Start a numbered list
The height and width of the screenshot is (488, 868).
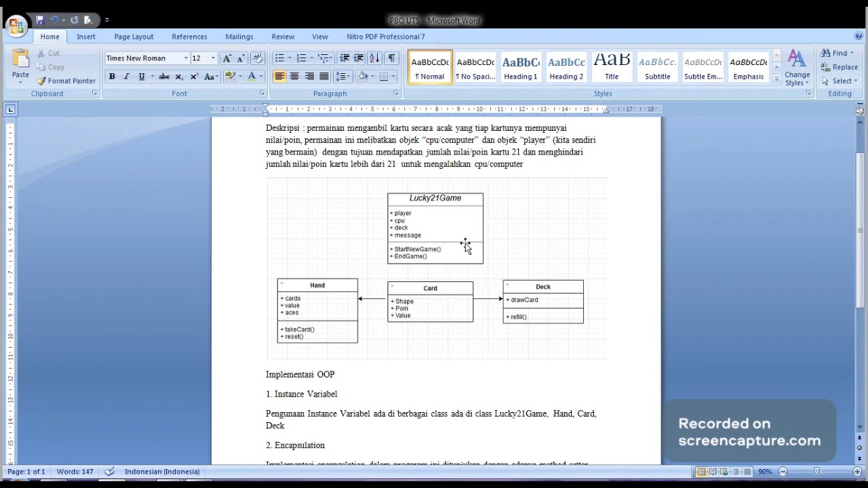302,58
